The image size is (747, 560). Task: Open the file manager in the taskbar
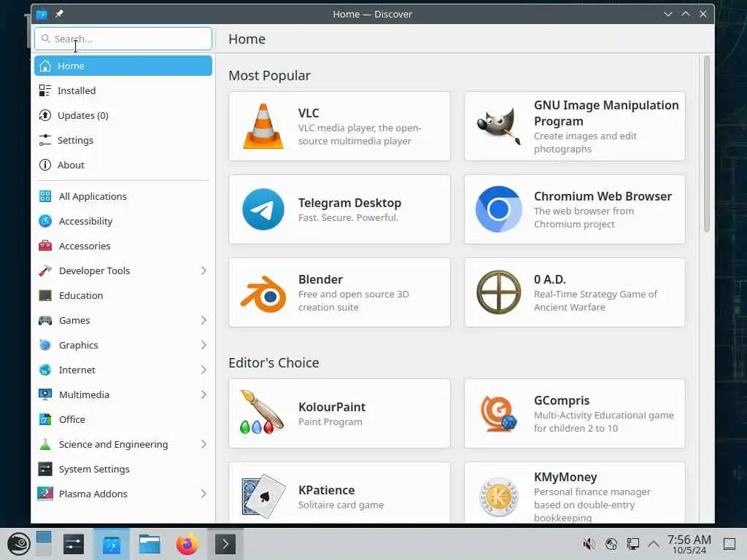(x=150, y=544)
